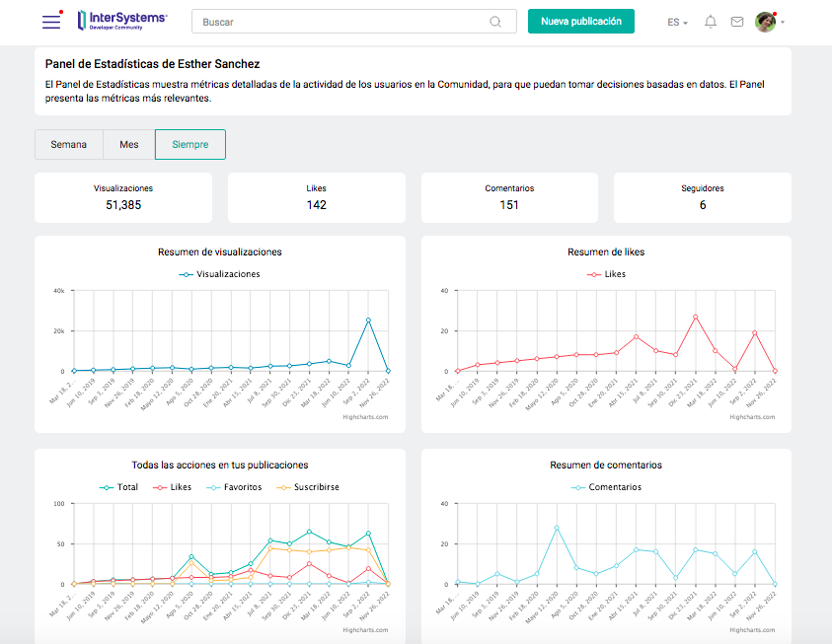The width and height of the screenshot is (832, 644).
Task: Expand the ES language dropdown
Action: coord(677,22)
